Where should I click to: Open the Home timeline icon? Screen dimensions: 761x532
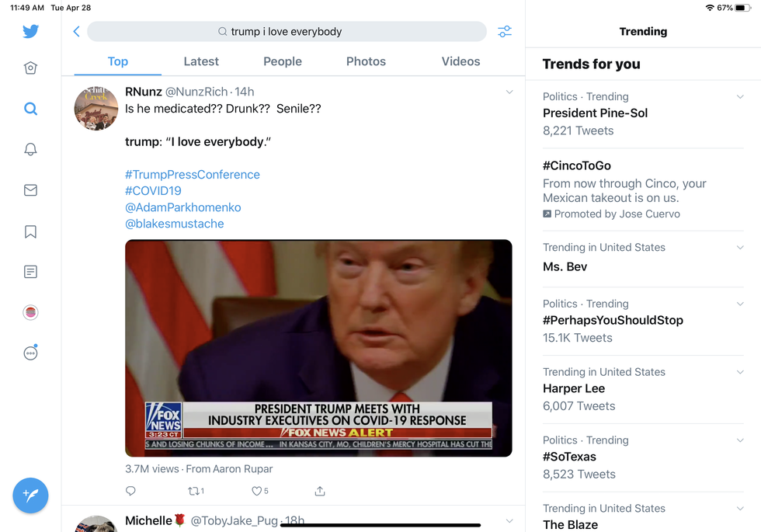click(30, 68)
